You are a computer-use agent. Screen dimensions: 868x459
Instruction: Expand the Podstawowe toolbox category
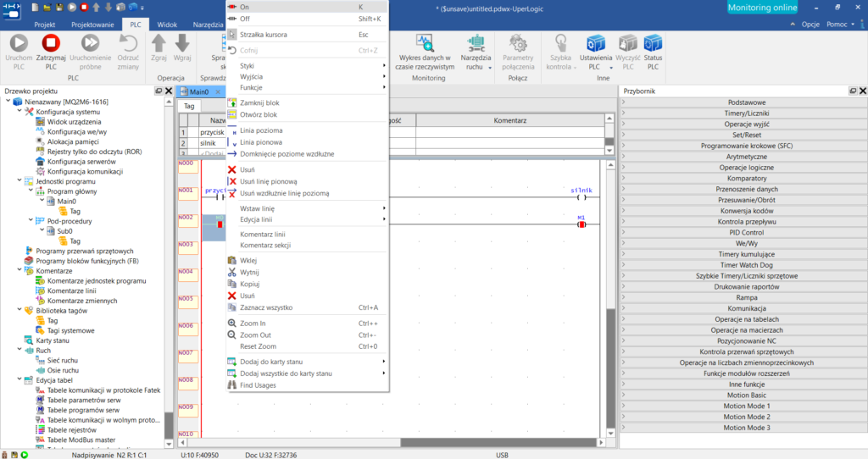click(x=743, y=102)
